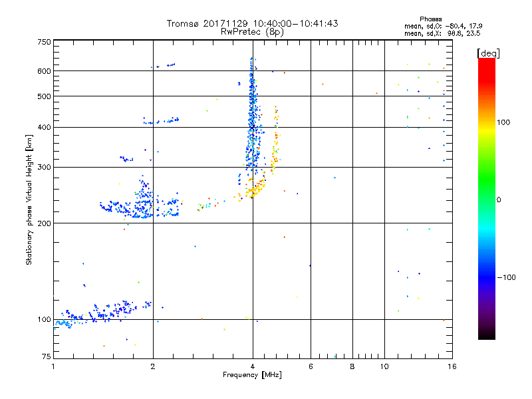Click the colorbar tick label "0"

pyautogui.click(x=499, y=200)
